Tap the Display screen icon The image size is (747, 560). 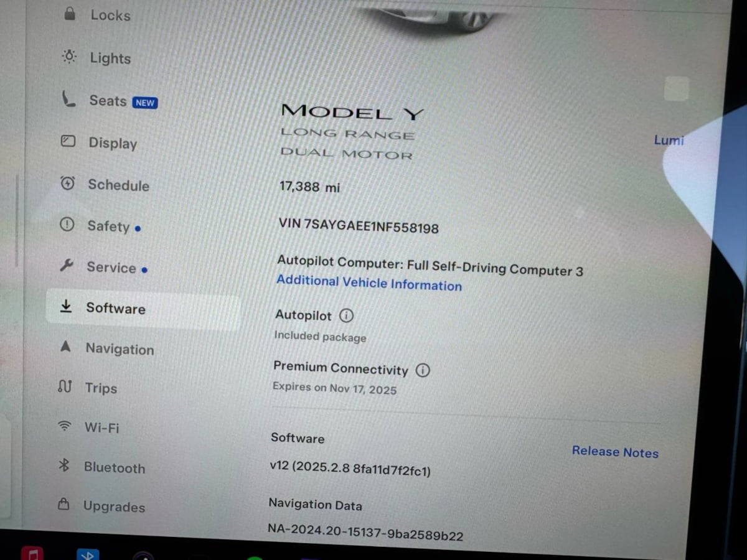click(68, 141)
